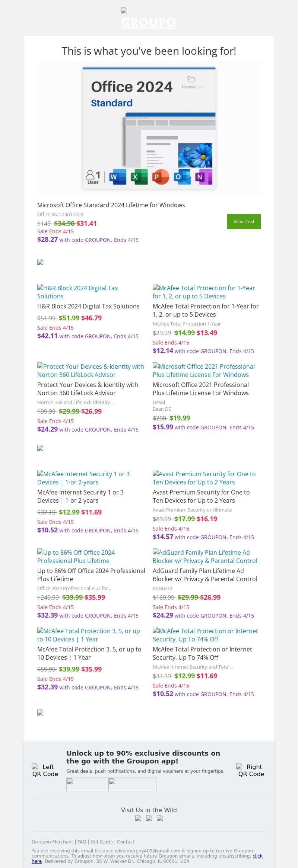
Task: Click the Left QR Code image
Action: pyautogui.click(x=45, y=770)
